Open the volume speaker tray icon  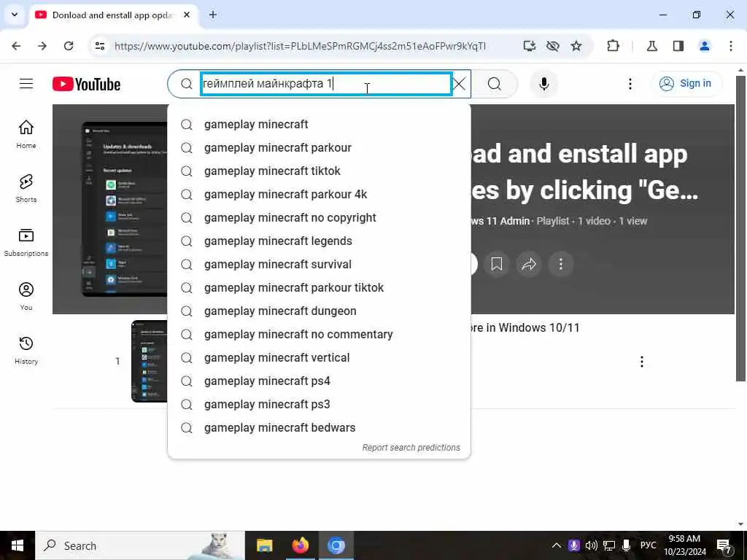[591, 545]
